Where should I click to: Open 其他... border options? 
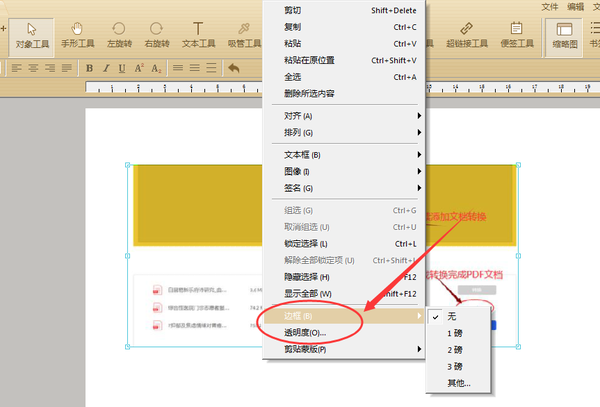coord(458,383)
